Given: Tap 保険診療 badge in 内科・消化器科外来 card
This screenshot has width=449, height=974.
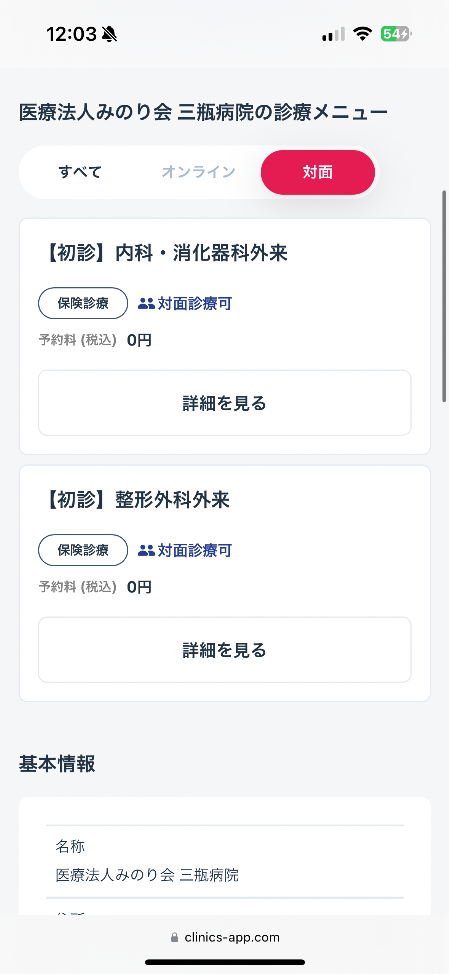Looking at the screenshot, I should [x=83, y=304].
